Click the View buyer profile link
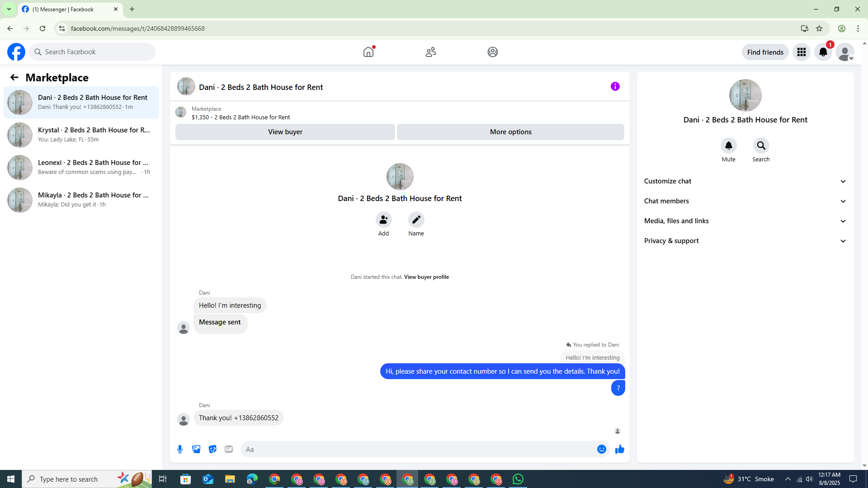The width and height of the screenshot is (868, 488). (x=426, y=277)
